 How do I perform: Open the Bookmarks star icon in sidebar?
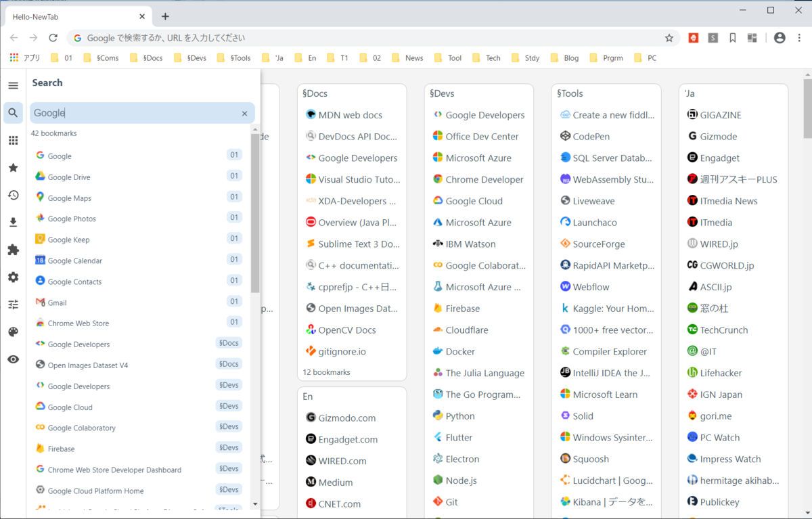click(x=13, y=168)
